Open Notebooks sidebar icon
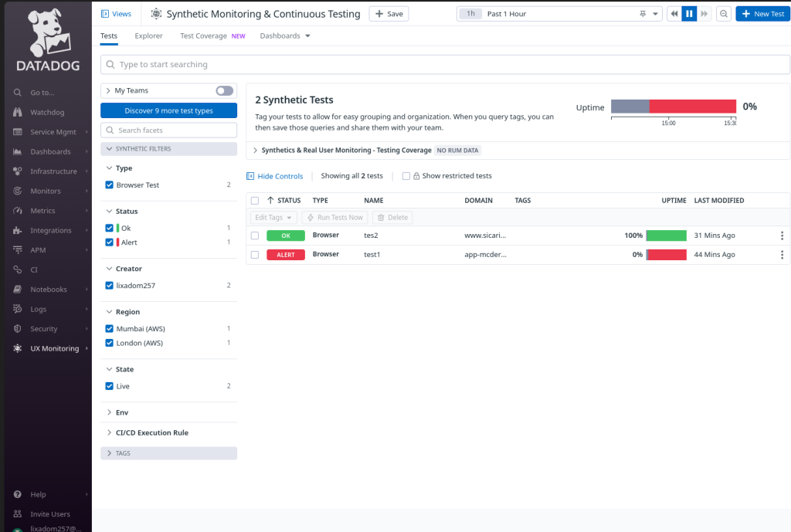 point(18,290)
